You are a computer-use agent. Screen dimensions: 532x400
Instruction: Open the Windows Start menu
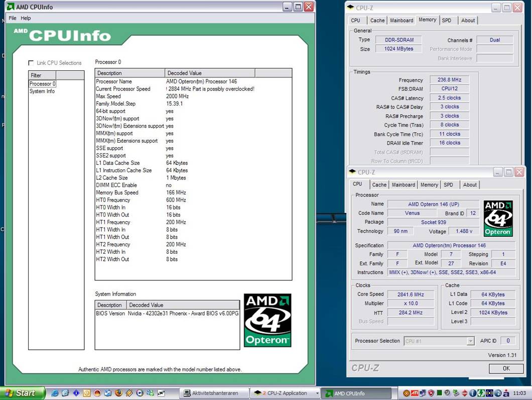(x=23, y=393)
